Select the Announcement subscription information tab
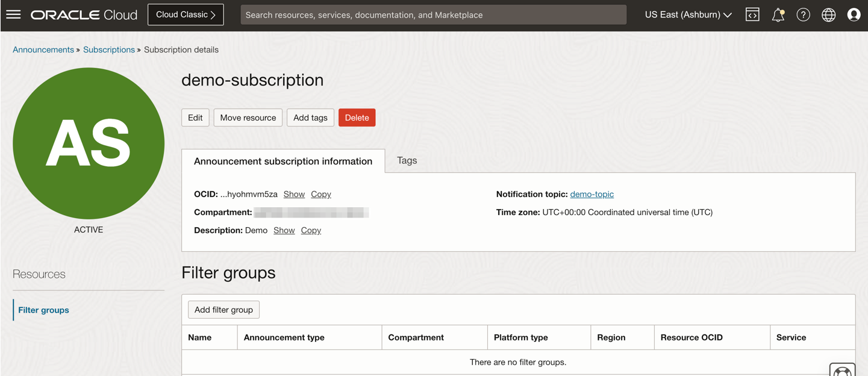Image resolution: width=868 pixels, height=376 pixels. pyautogui.click(x=283, y=161)
